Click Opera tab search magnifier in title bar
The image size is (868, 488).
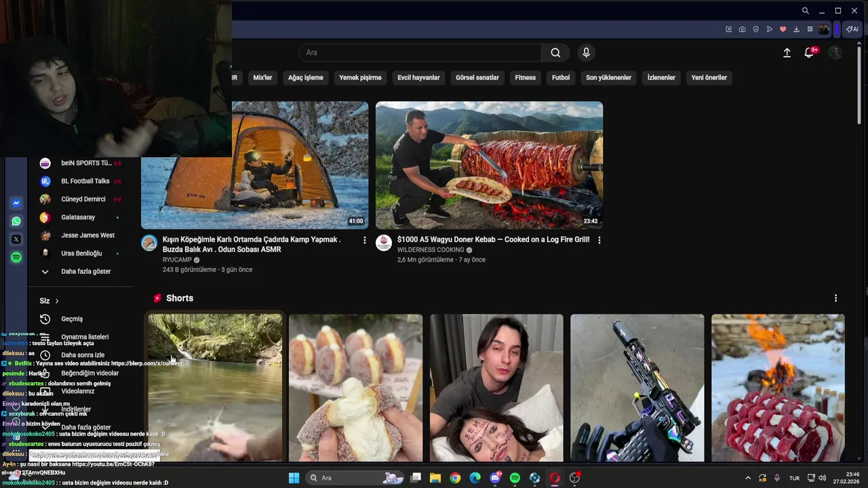click(x=805, y=11)
